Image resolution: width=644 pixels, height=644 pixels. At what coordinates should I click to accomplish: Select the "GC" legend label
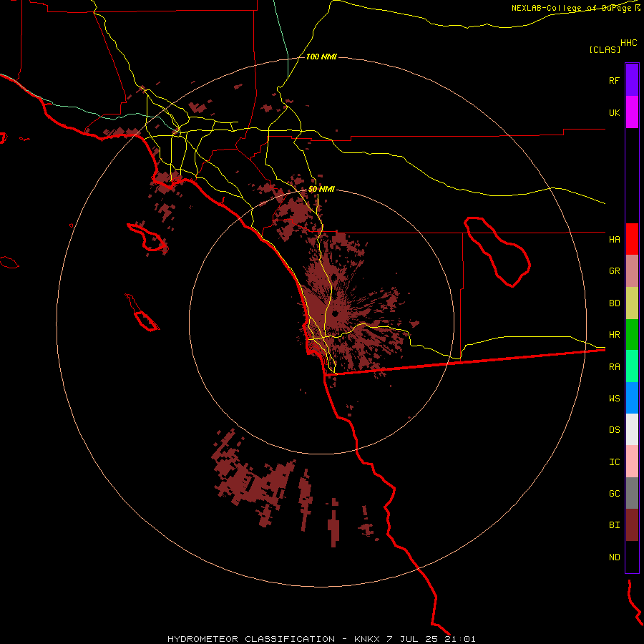click(614, 494)
